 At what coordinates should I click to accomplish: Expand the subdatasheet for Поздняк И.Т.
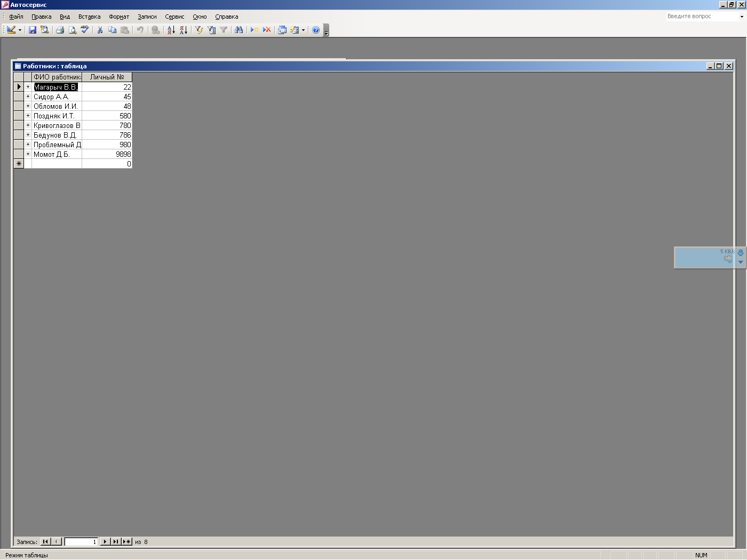28,116
